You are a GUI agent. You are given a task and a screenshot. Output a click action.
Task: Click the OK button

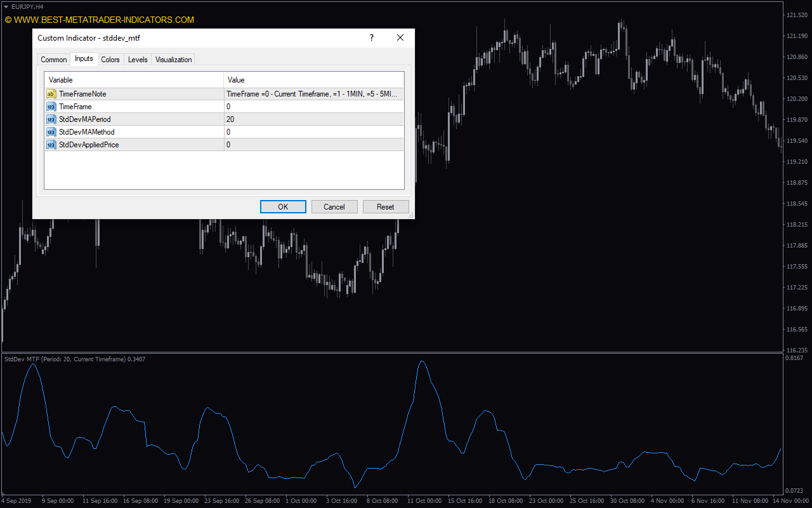point(283,207)
